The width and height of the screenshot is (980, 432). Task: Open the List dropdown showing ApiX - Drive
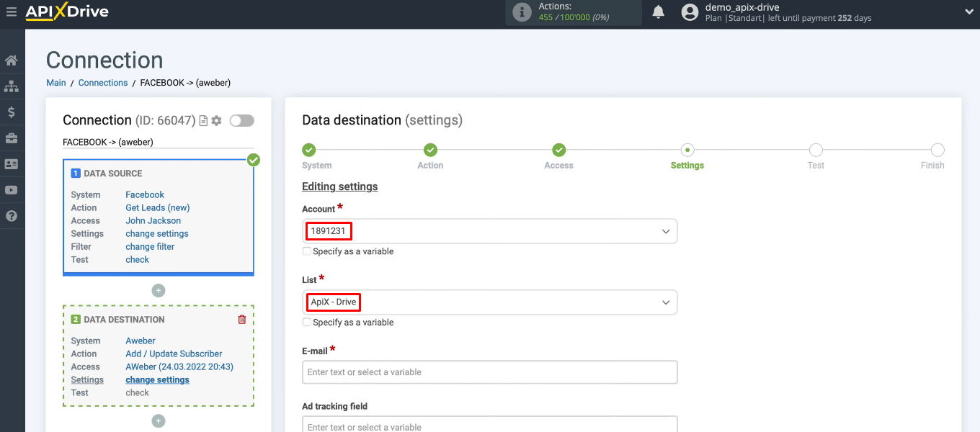(x=490, y=302)
